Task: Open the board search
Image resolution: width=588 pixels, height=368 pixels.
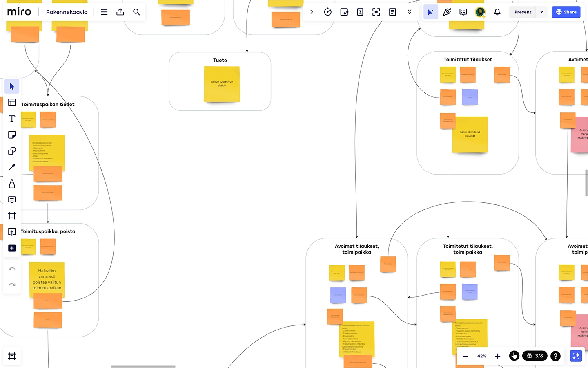Action: pos(136,12)
